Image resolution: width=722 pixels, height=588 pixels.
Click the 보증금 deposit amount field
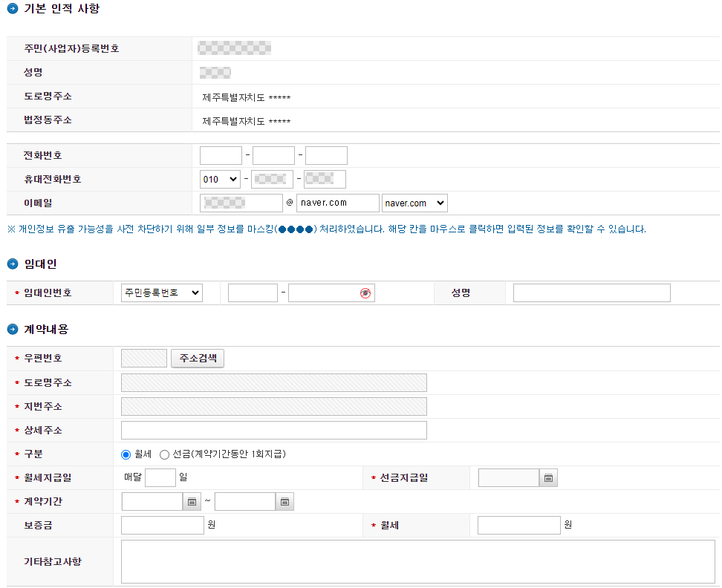[162, 525]
